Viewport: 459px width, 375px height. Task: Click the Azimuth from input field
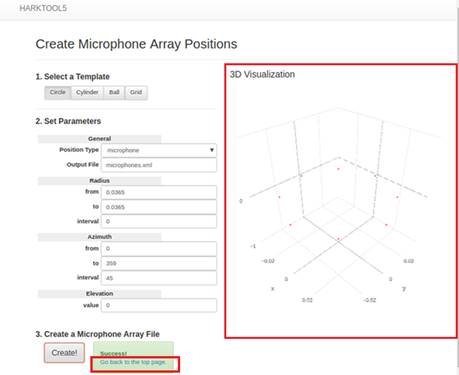(x=159, y=249)
